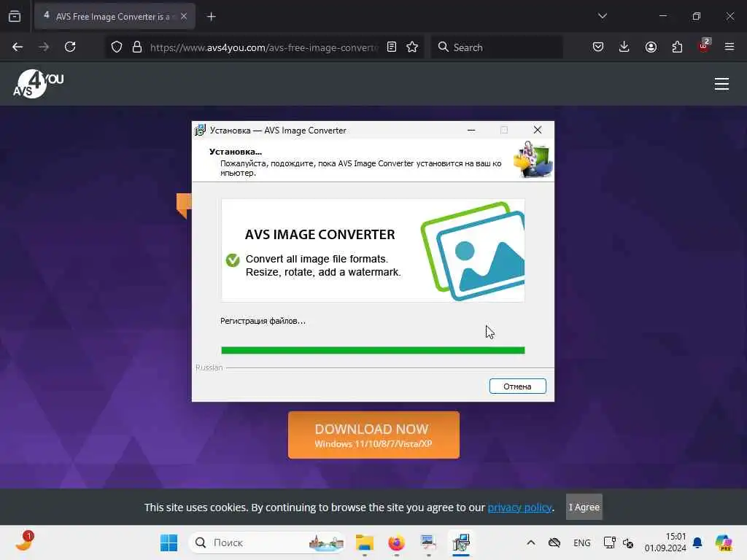Open Pocket save icon
This screenshot has width=747, height=560.
click(598, 47)
